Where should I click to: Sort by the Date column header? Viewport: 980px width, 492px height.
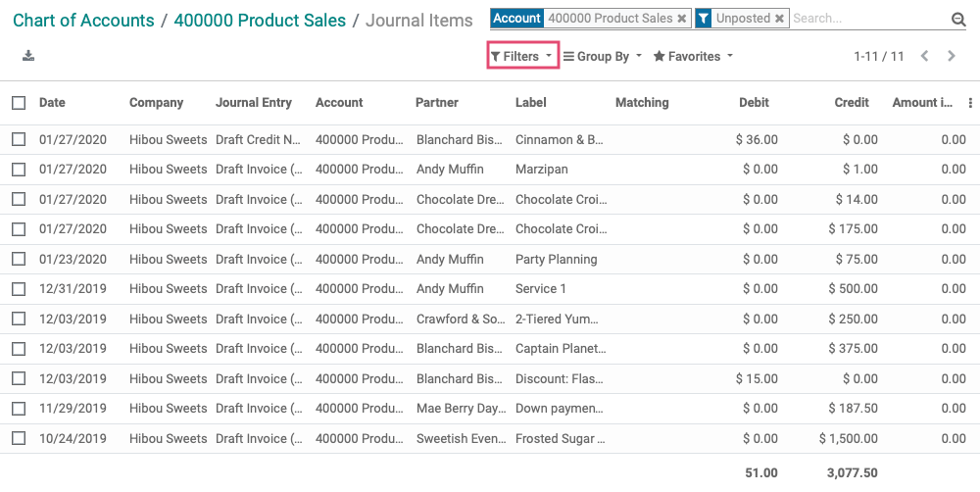52,103
